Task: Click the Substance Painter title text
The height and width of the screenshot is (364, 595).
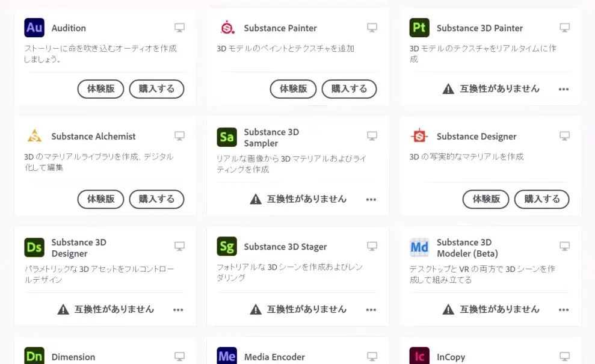Action: click(x=280, y=28)
